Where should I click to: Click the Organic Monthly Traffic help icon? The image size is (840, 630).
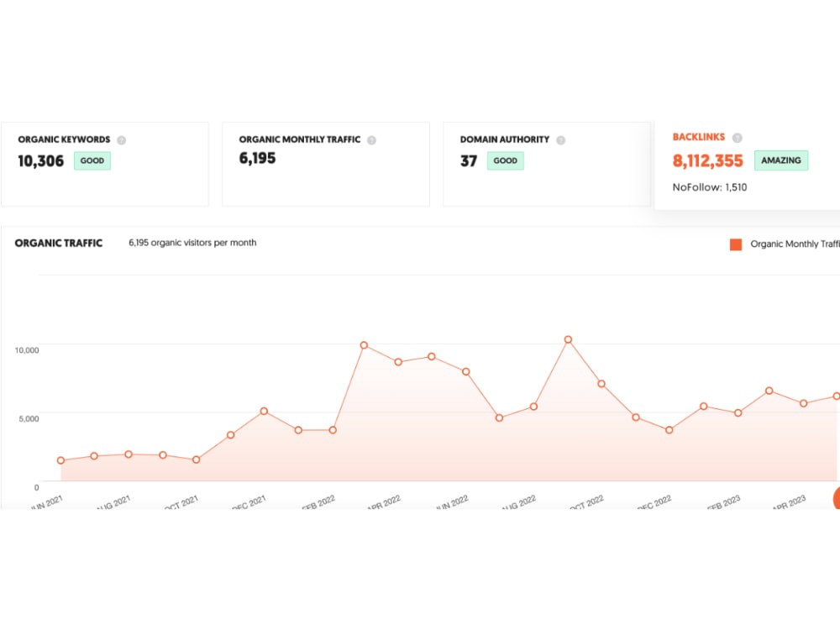tap(372, 140)
